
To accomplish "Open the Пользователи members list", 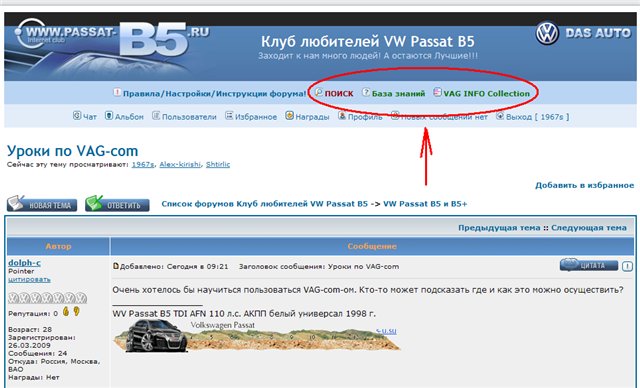I will point(189,117).
